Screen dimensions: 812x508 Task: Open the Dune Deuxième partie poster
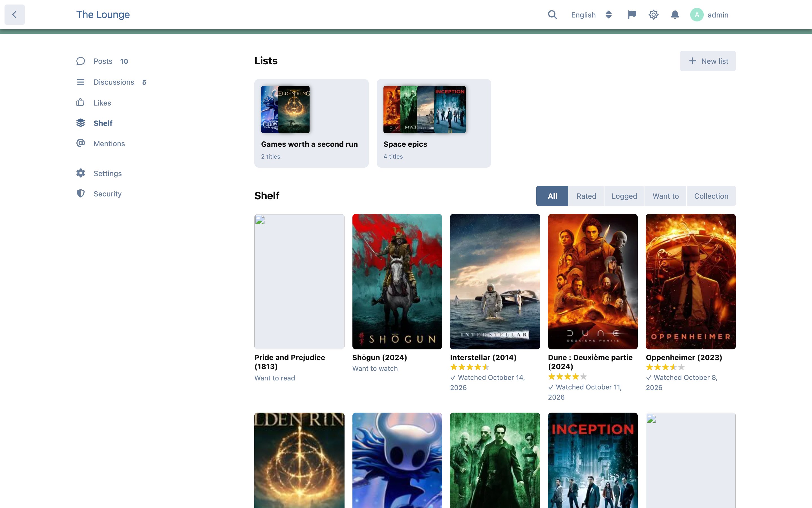[593, 282]
